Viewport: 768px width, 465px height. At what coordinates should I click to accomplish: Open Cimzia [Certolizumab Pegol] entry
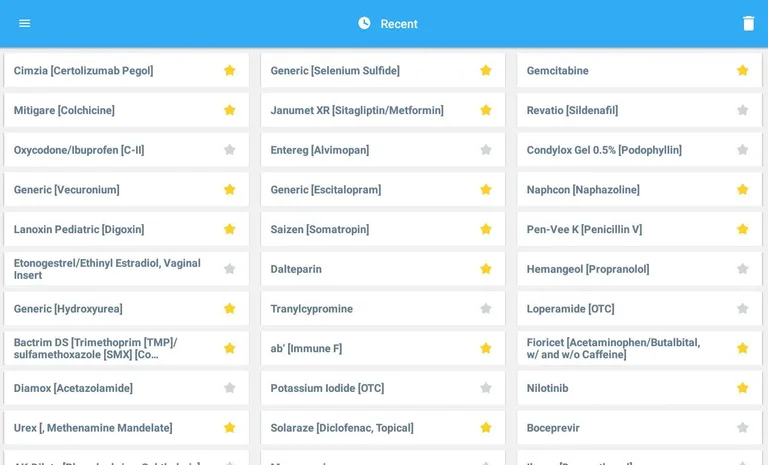[x=126, y=71]
